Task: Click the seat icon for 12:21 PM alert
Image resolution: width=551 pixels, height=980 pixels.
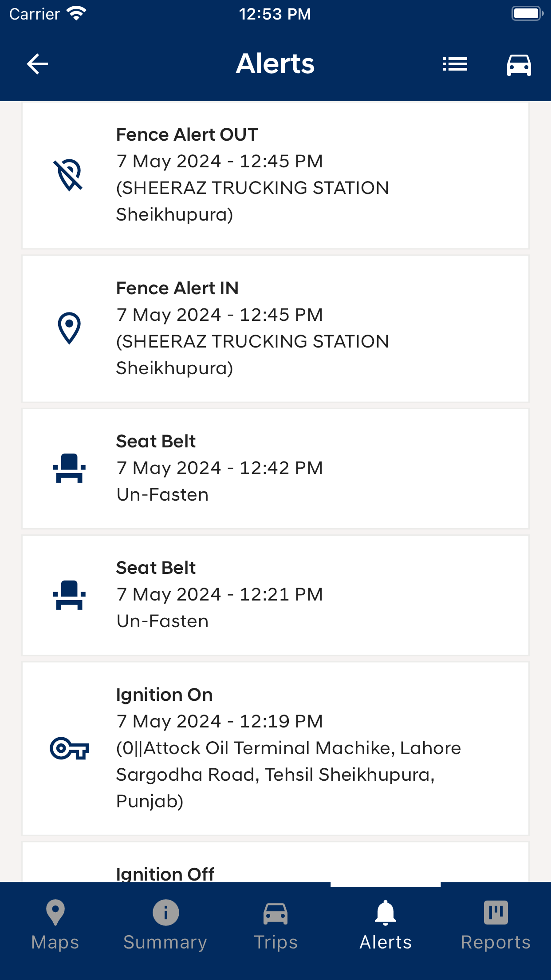Action: pyautogui.click(x=69, y=595)
